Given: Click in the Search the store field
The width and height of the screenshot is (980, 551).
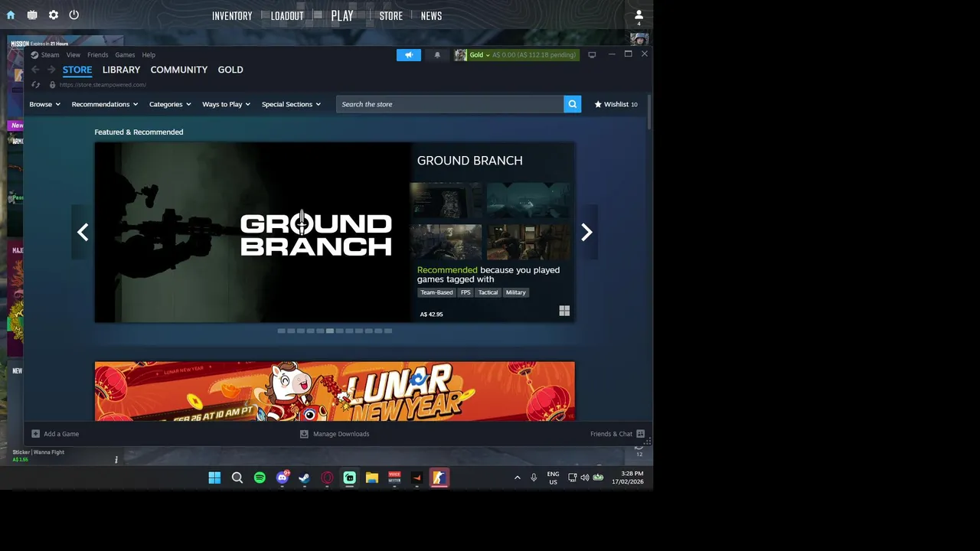Looking at the screenshot, I should [x=450, y=104].
